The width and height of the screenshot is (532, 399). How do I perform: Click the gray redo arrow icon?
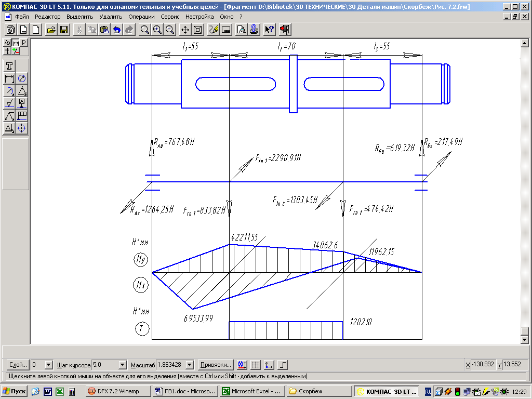[129, 30]
